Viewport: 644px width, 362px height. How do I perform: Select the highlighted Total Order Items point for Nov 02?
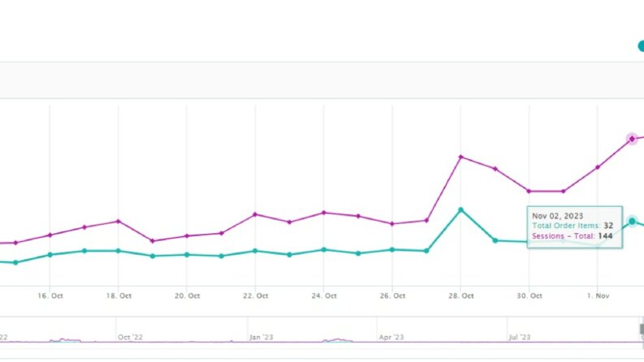click(632, 222)
